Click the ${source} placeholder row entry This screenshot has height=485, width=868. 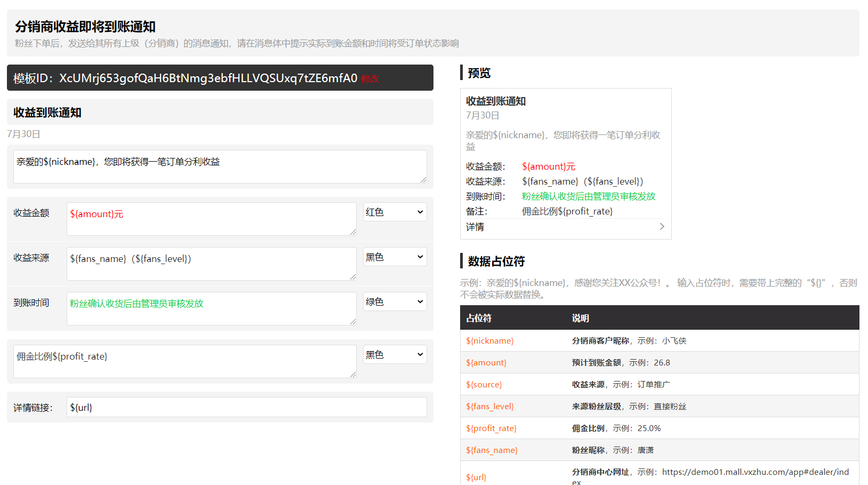484,385
